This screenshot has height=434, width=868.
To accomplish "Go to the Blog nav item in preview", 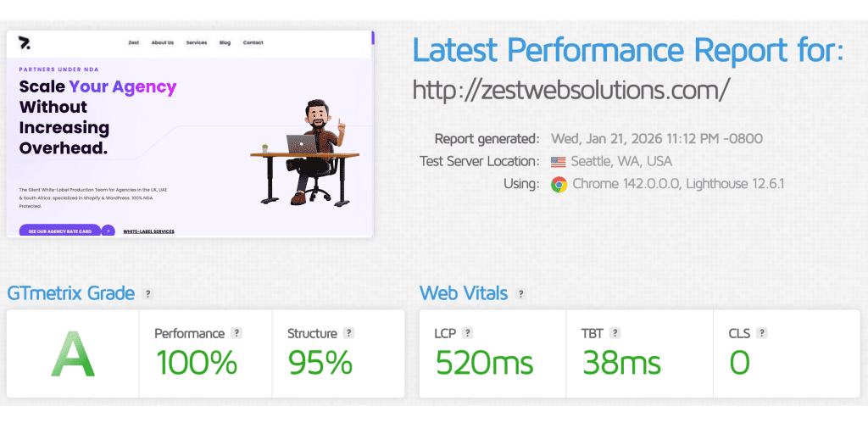I will (x=225, y=42).
